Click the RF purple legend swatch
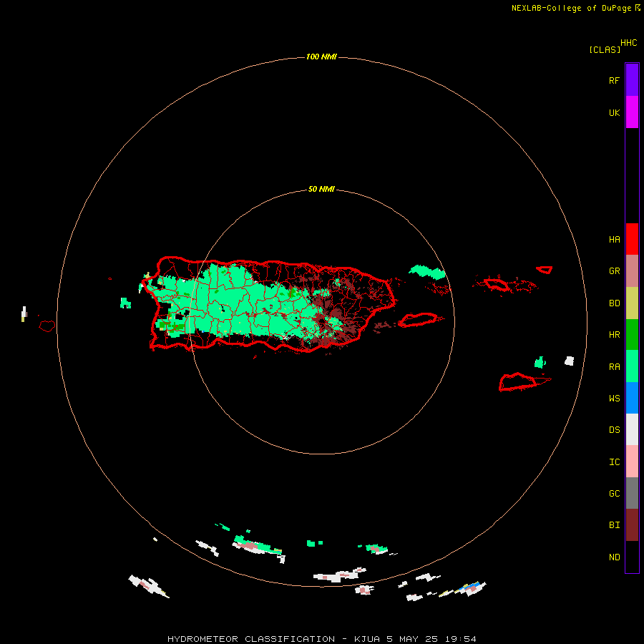The height and width of the screenshot is (644, 644). (x=632, y=79)
